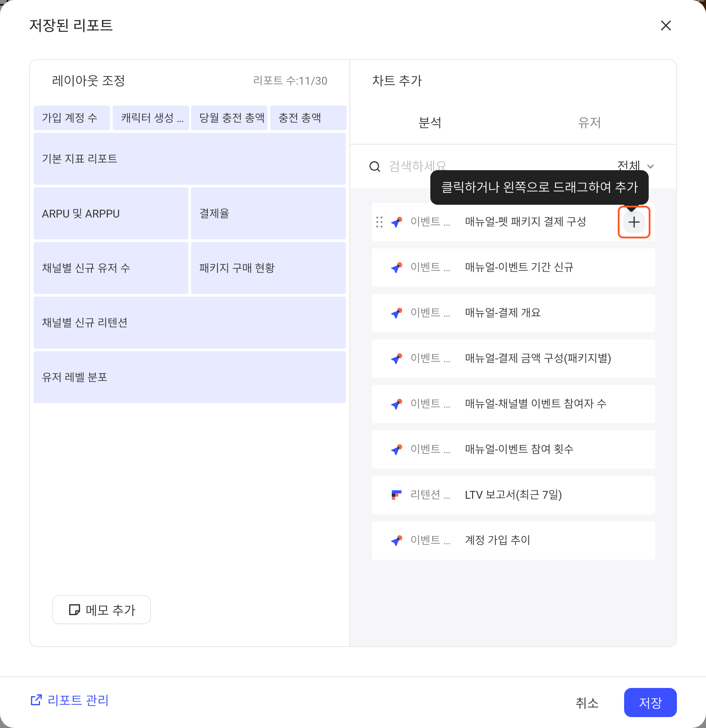Viewport: 706px width, 728px height.
Task: Add the LTV 보고서(최근 7일) chart
Action: point(514,495)
